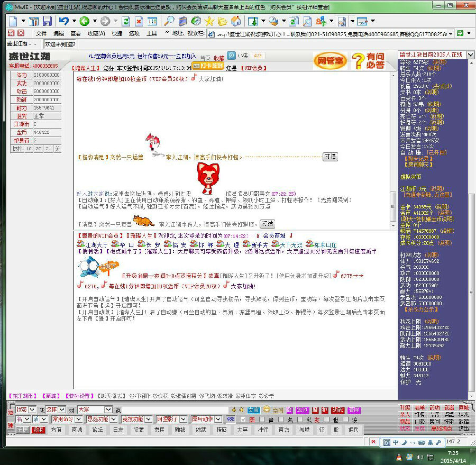476x465 pixels.
Task: Open the 文件 menu
Action: coord(41,33)
